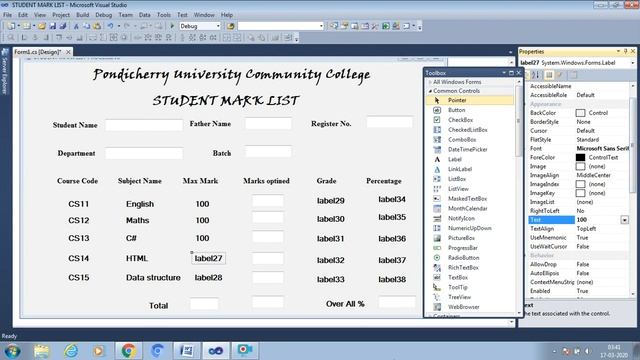Choose ListBox control in Toolbox

(457, 179)
